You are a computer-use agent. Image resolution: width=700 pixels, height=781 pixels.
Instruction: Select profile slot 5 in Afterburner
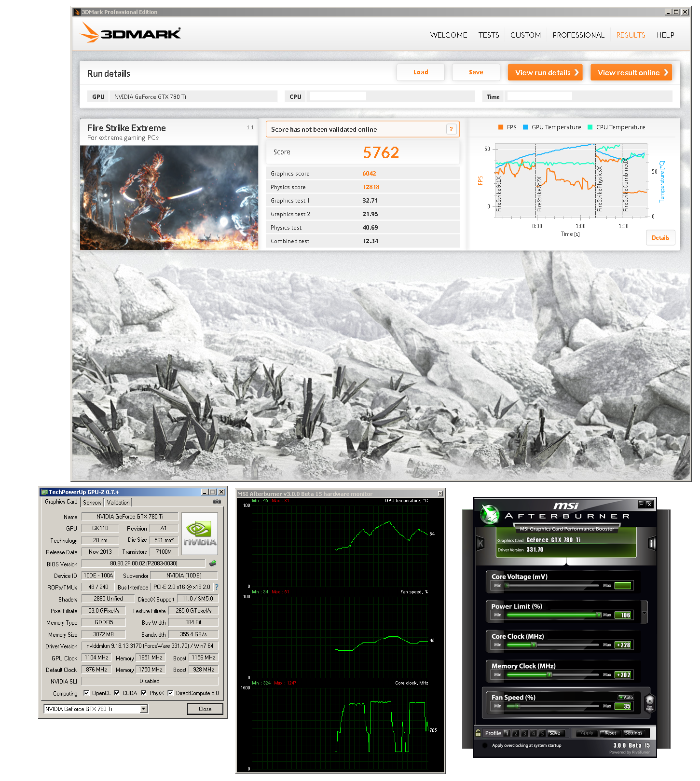[542, 733]
